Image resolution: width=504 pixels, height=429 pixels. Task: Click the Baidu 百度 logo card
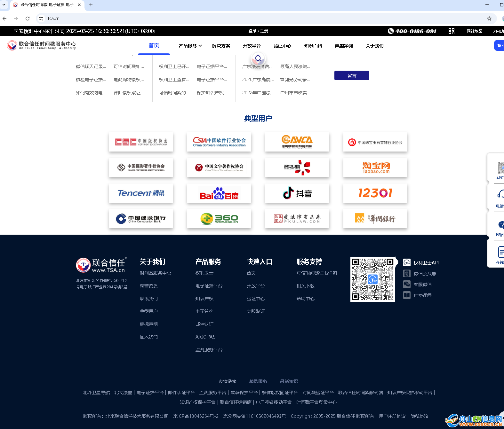[x=219, y=193]
